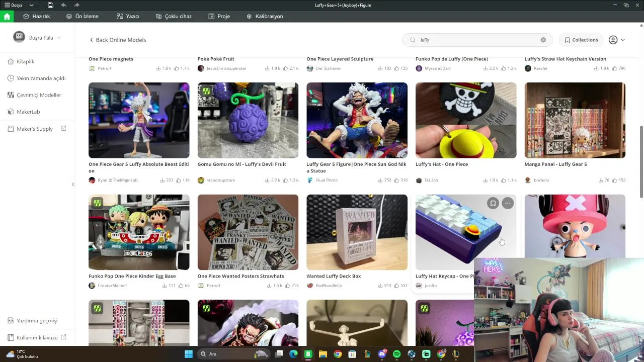Screen dimensions: 644x362
Task: Open Gomu Gomu no Mi fruit thumbnail
Action: 248,120
